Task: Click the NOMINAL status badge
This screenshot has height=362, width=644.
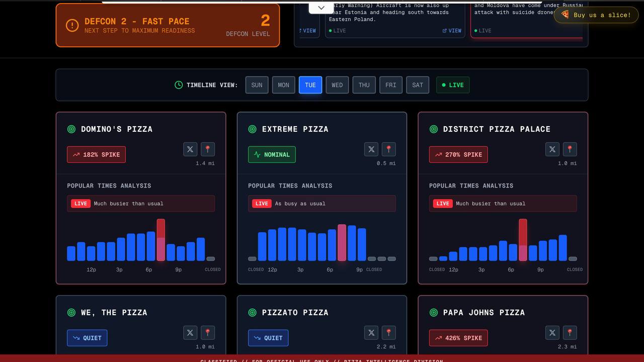Action: [x=272, y=154]
